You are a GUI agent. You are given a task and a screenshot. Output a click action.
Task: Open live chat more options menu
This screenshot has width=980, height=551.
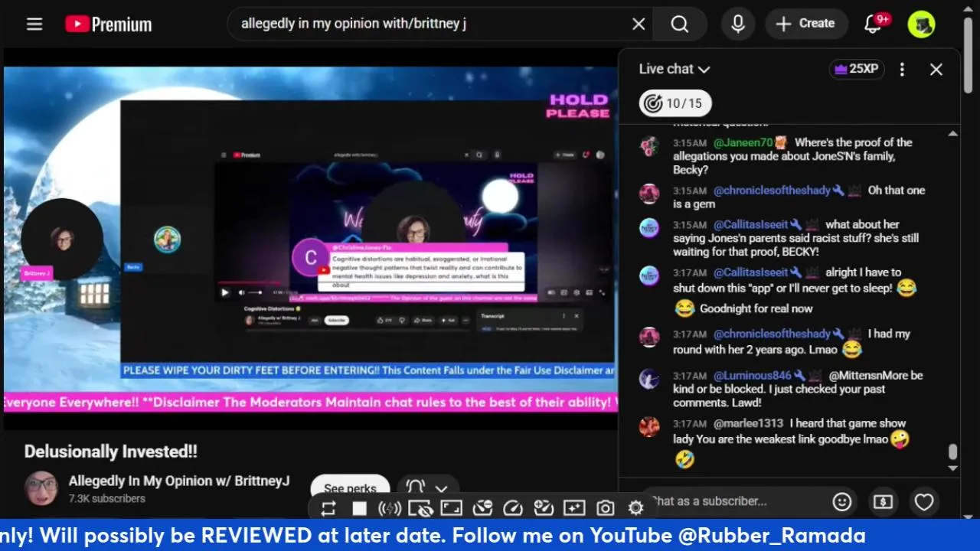[902, 70]
